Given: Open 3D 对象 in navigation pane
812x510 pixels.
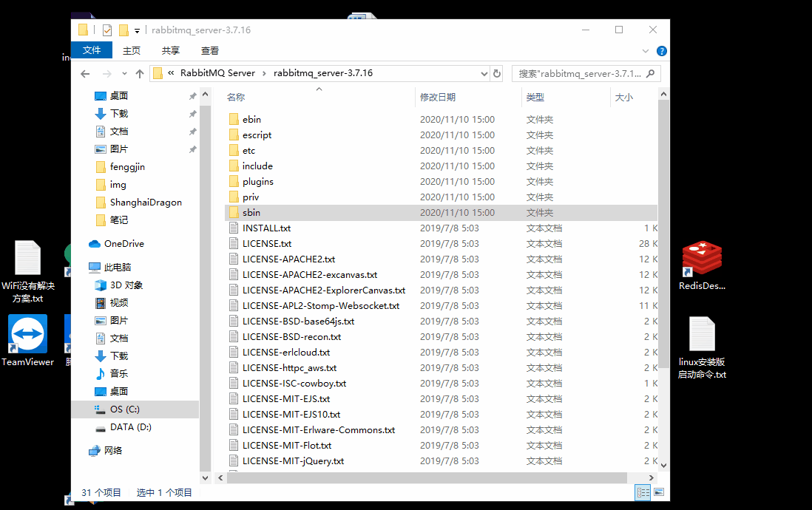Looking at the screenshot, I should coord(118,285).
